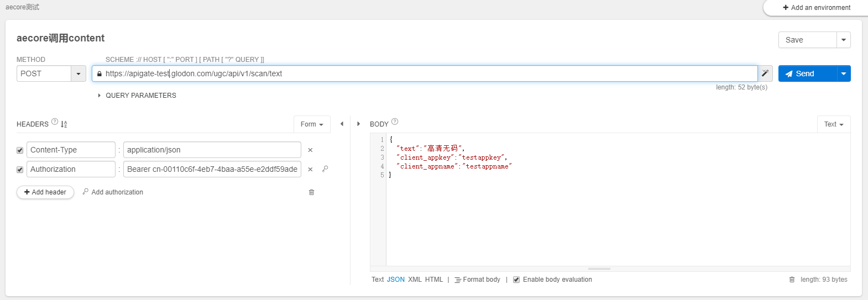This screenshot has height=300, width=868.
Task: Delete the Authorization header with its X icon
Action: pos(310,170)
